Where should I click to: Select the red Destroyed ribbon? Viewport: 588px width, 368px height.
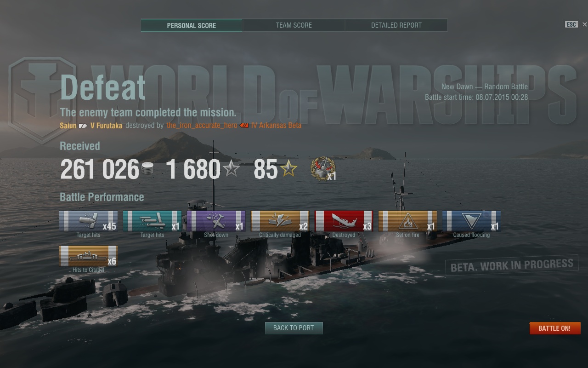pos(344,221)
